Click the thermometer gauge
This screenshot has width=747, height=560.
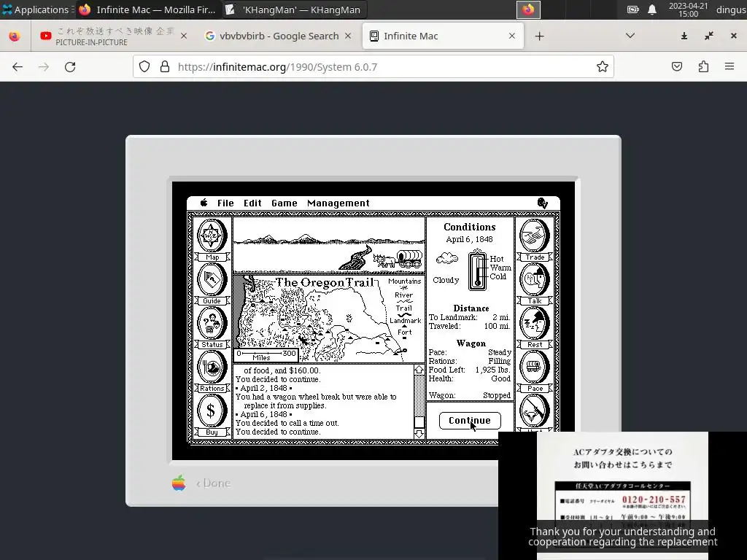[x=477, y=270]
